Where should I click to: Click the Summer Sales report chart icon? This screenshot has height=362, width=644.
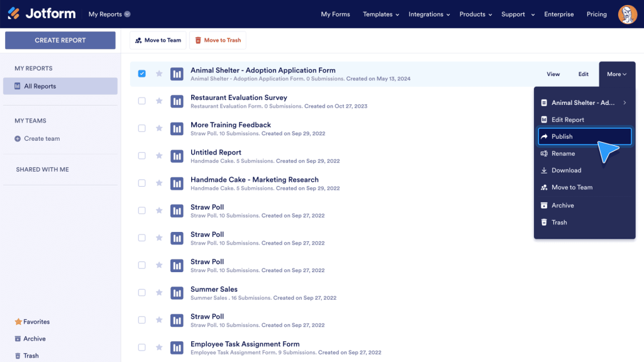coord(177,293)
